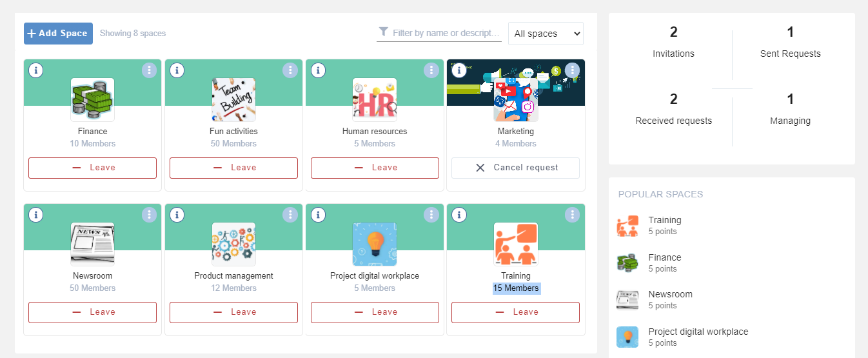
Task: Focus the filter by name input field
Action: point(446,33)
